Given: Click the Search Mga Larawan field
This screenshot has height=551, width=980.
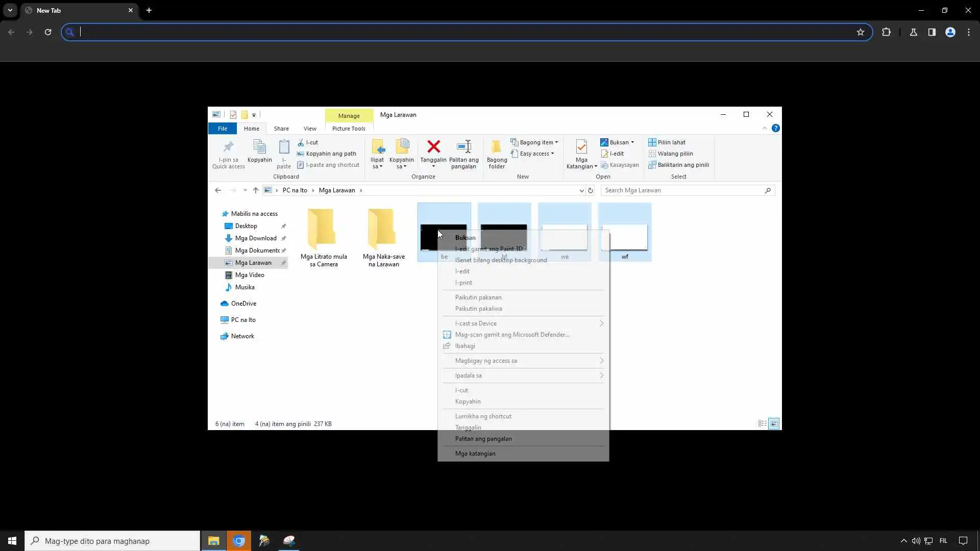Looking at the screenshot, I should point(683,190).
